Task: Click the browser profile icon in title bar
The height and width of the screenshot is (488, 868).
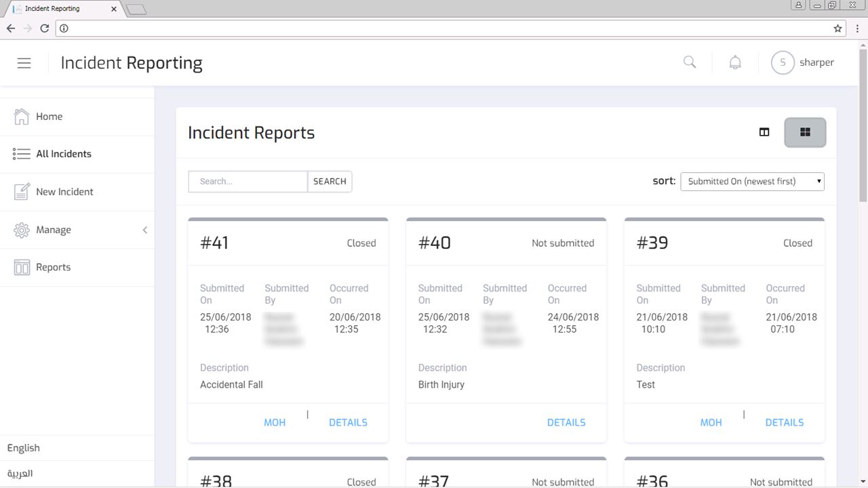Action: pos(799,5)
